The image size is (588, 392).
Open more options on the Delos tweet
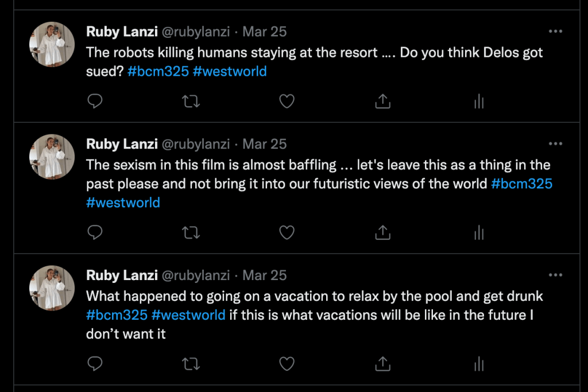(x=555, y=32)
